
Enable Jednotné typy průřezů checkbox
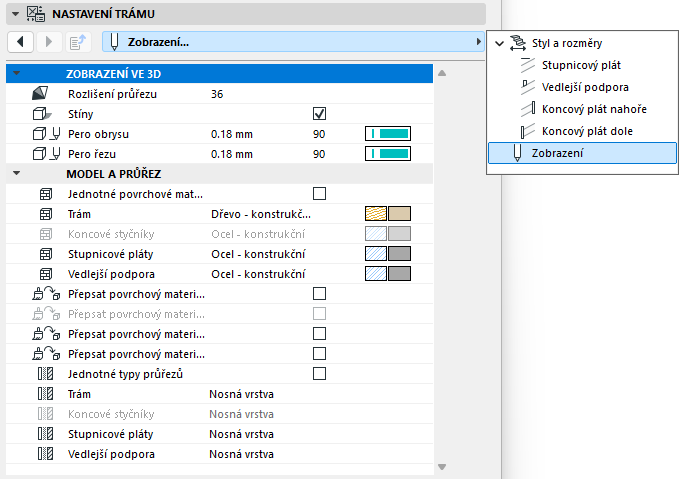tap(319, 373)
